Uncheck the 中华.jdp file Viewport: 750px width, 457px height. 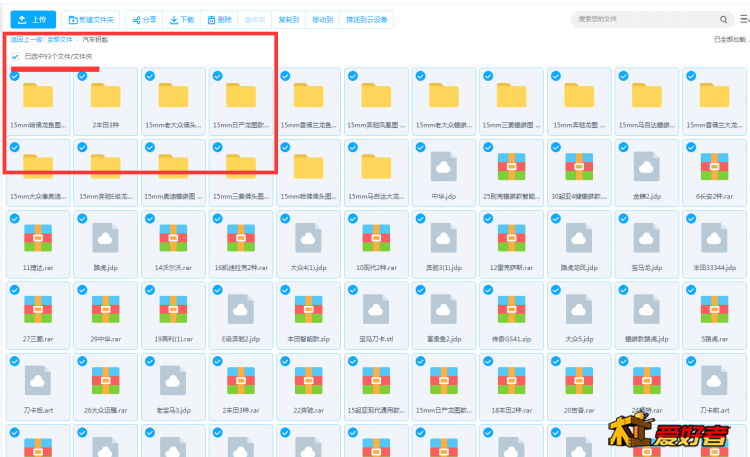pyautogui.click(x=420, y=147)
